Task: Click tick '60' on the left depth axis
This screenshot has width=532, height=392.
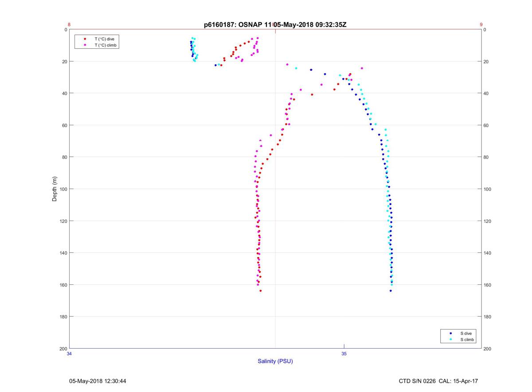Action: click(64, 125)
